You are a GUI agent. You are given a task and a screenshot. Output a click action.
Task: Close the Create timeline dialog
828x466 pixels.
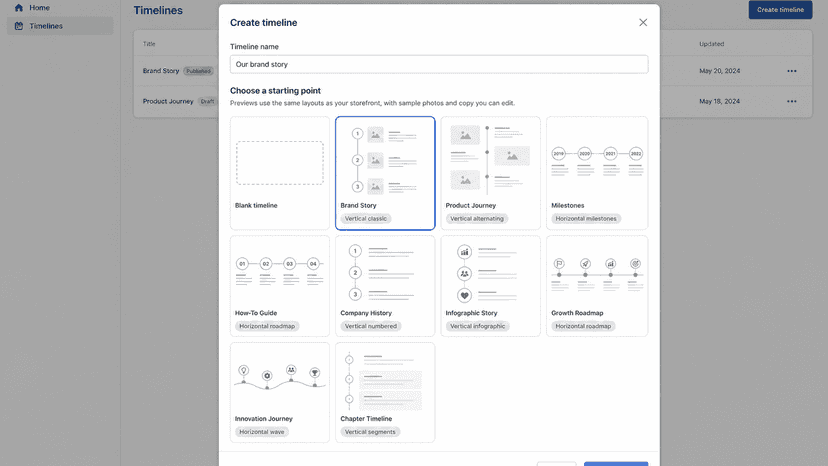point(643,22)
